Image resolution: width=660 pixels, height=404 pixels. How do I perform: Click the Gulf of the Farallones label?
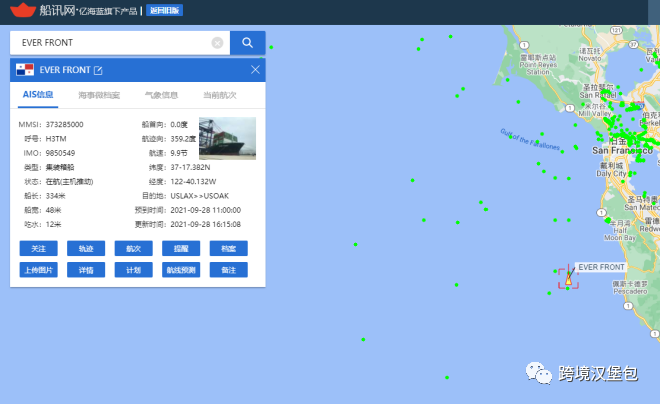click(x=530, y=139)
